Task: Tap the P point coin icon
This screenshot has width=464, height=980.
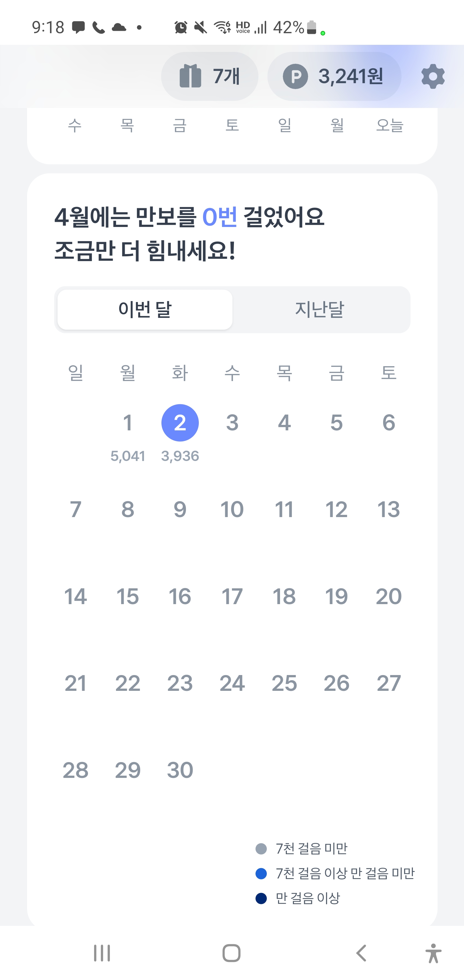Action: [x=295, y=76]
